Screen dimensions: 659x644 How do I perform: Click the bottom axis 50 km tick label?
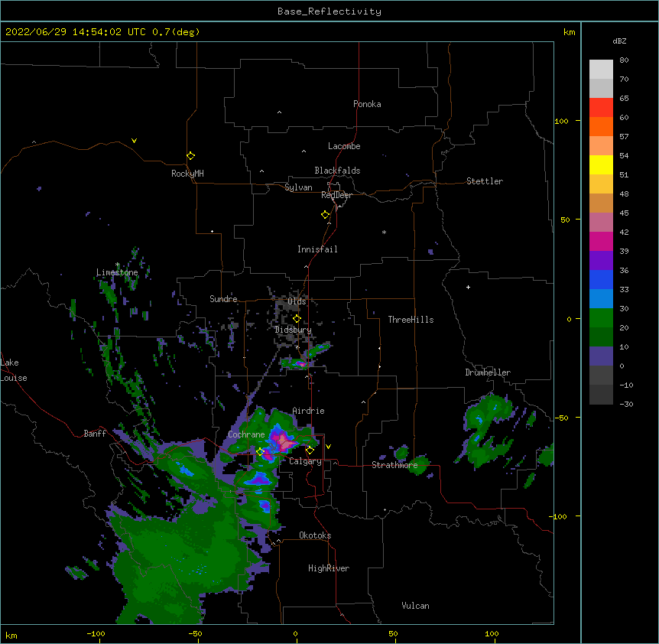[393, 633]
